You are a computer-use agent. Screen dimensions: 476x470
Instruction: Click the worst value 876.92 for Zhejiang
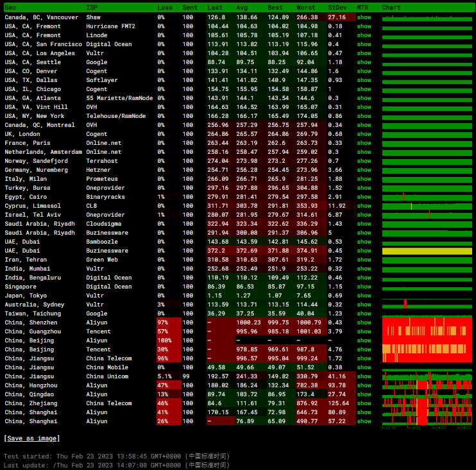307,403
